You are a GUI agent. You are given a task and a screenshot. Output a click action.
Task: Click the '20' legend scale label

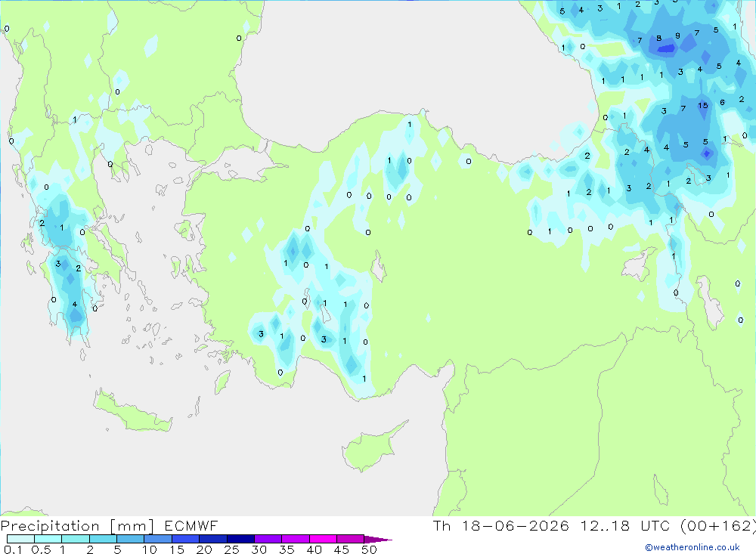(204, 549)
